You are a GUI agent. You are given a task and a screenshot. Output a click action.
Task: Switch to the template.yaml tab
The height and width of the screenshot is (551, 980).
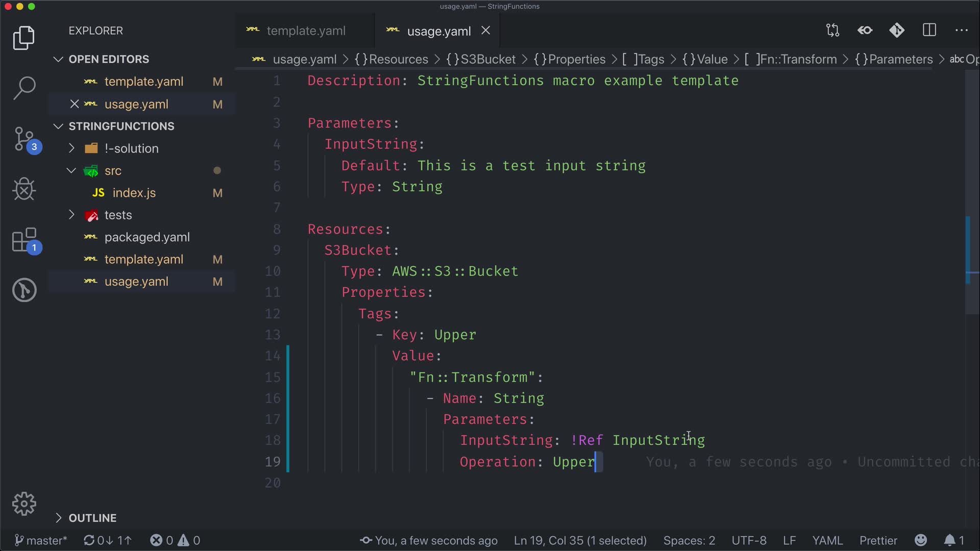tap(305, 31)
